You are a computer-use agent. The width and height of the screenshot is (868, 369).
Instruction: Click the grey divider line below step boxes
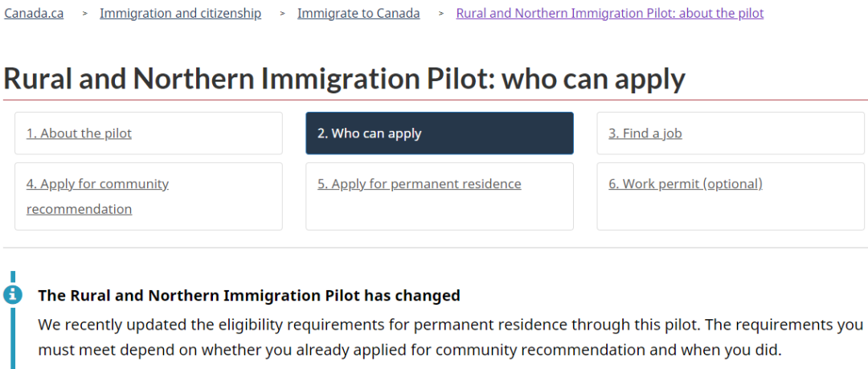point(435,248)
